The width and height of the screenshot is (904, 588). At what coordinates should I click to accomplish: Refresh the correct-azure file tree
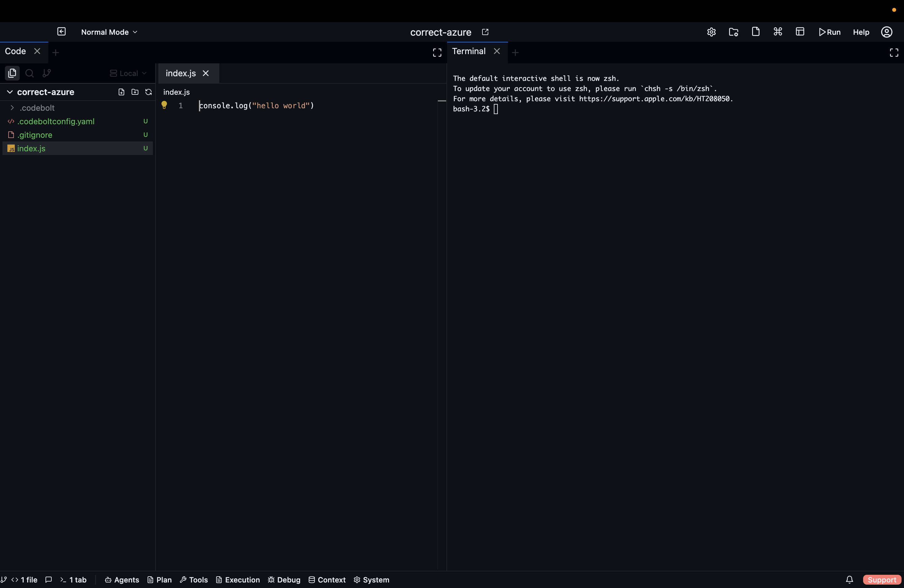click(x=149, y=92)
